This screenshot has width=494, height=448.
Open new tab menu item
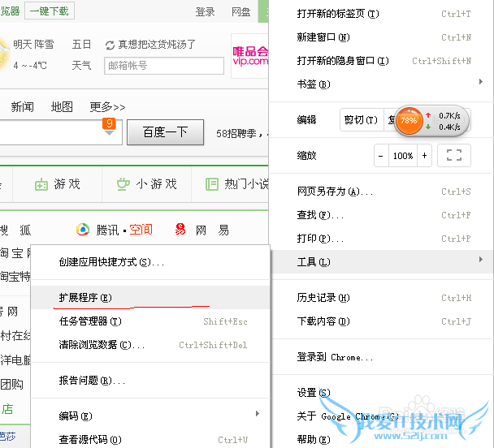[x=382, y=14]
